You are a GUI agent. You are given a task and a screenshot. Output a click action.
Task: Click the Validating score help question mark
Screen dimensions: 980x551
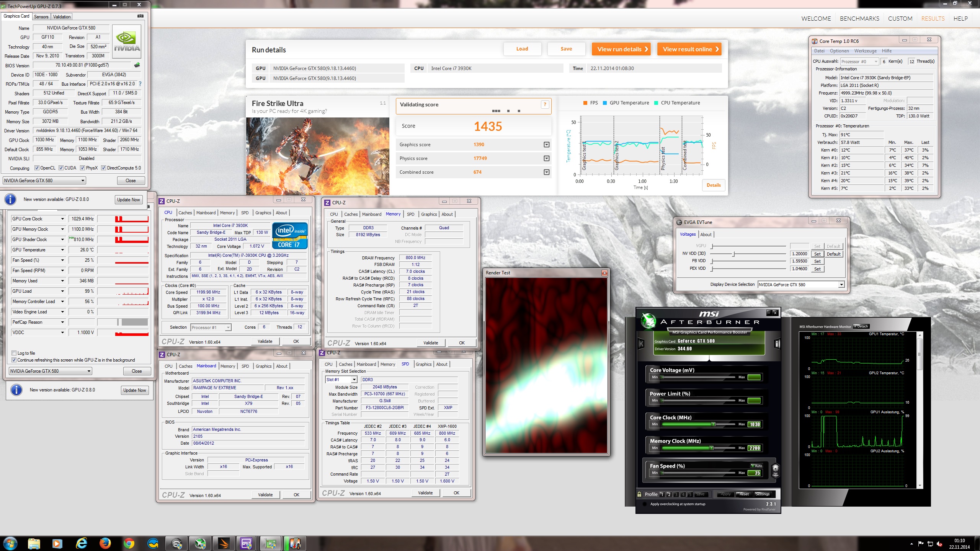[545, 104]
